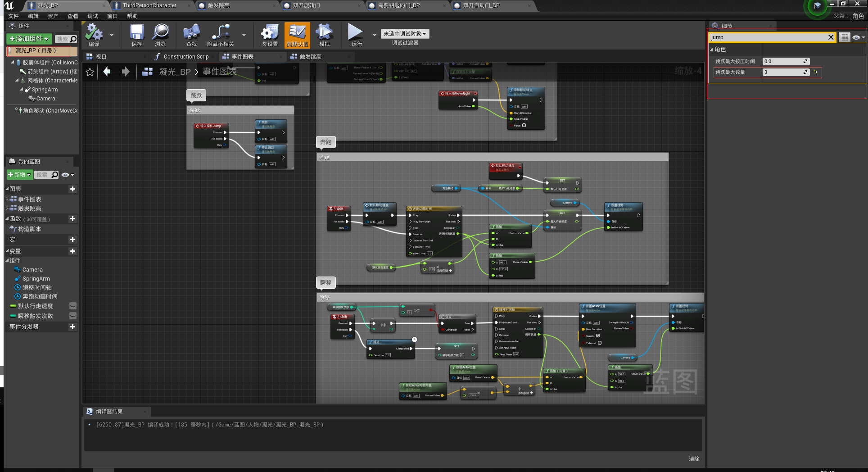Click the bookmark star icon in graph header
Viewport: 868px width, 472px height.
(90, 72)
